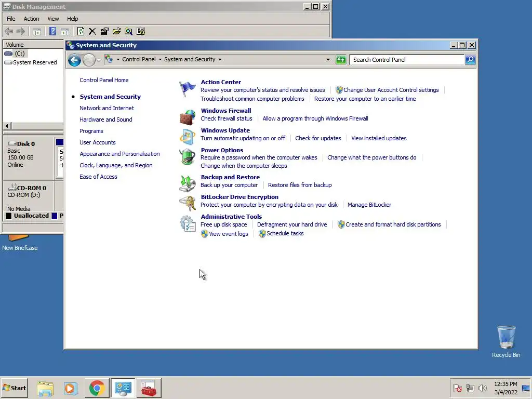
Task: Click the BitLocker Drive Encryption keys icon
Action: tap(187, 203)
